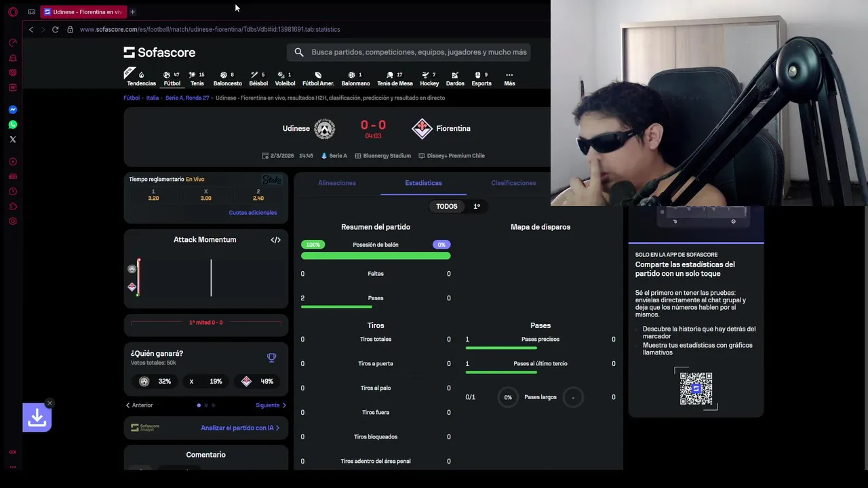Click the trophy icon in ¿Quién ganará?

coord(271,358)
